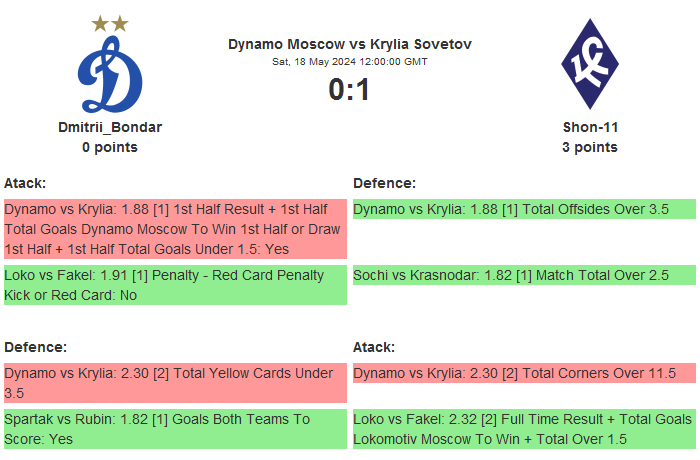
Task: Select red 1st Half Result bet row
Action: [x=175, y=229]
